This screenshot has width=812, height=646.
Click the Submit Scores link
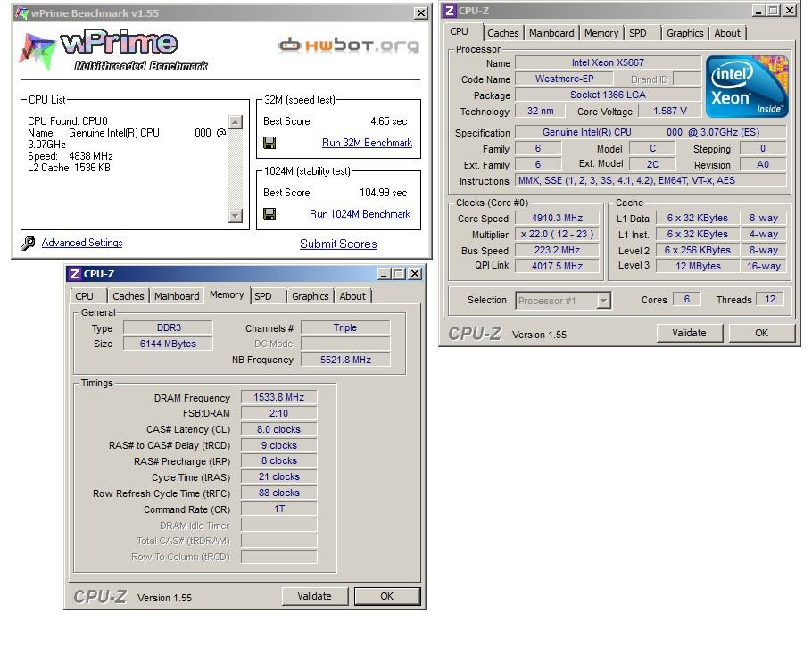click(338, 244)
